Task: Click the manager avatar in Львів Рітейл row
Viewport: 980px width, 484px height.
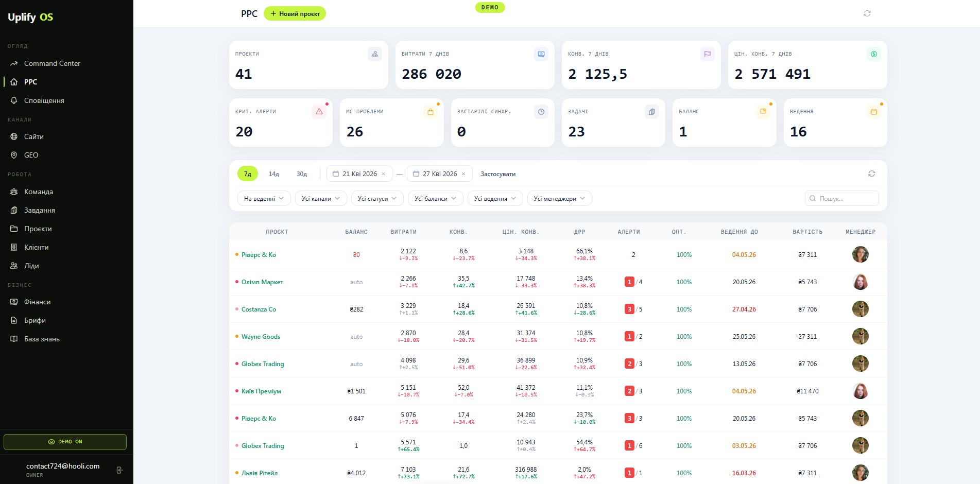Action: pos(861,473)
